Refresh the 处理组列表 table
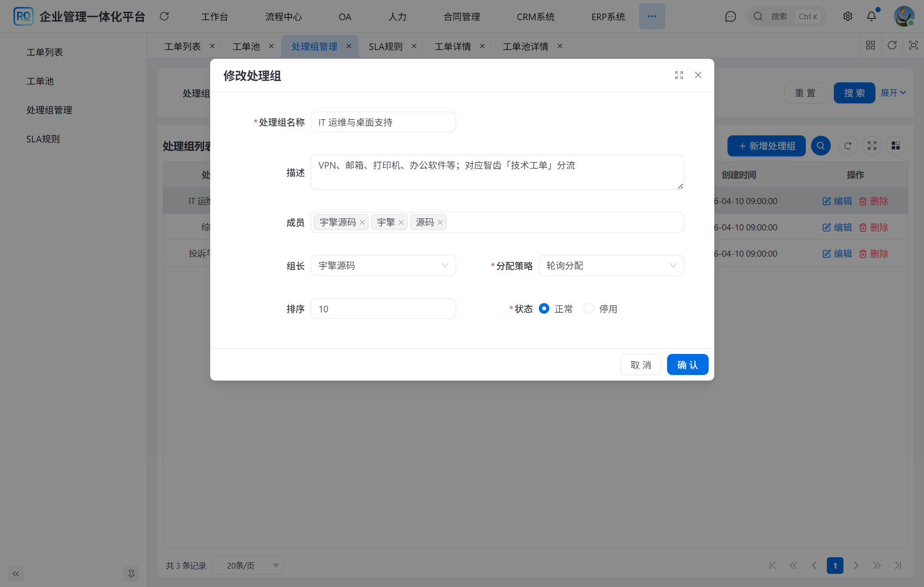Screen dimensions: 924x587 pyautogui.click(x=848, y=145)
